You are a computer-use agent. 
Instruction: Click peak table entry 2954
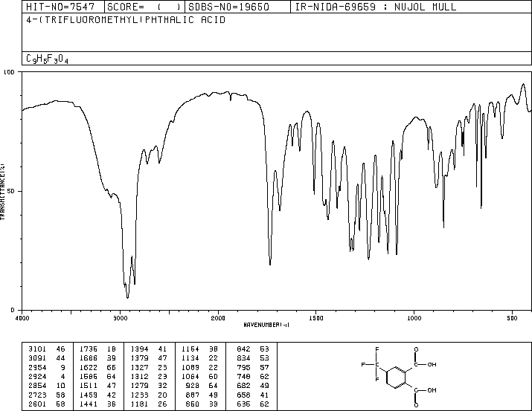click(x=37, y=367)
